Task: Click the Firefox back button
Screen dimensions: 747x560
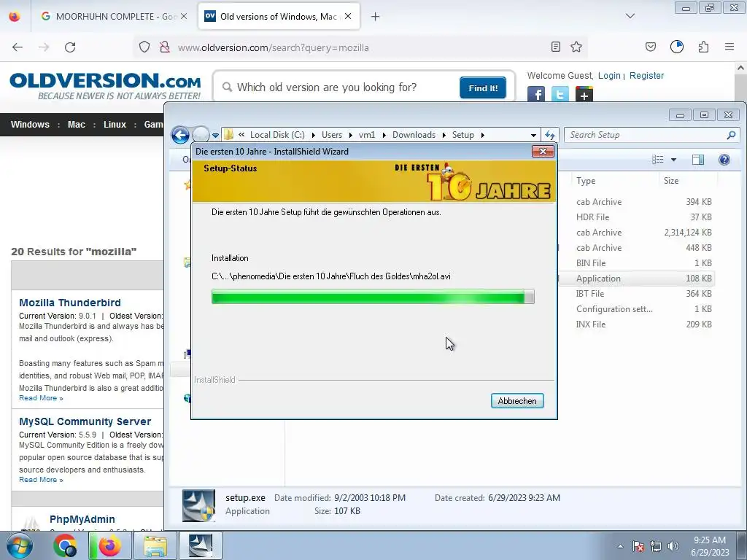Action: coord(18,47)
